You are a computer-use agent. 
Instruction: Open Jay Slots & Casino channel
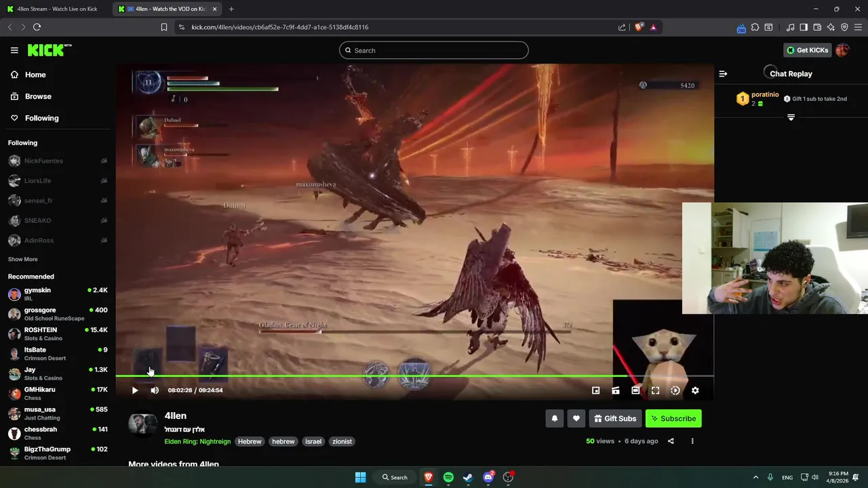click(x=58, y=373)
